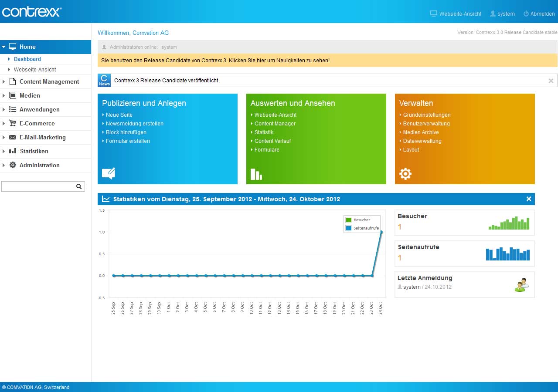Expand the Administration section arrow
Viewport: 558px width, 392px height.
click(x=3, y=165)
